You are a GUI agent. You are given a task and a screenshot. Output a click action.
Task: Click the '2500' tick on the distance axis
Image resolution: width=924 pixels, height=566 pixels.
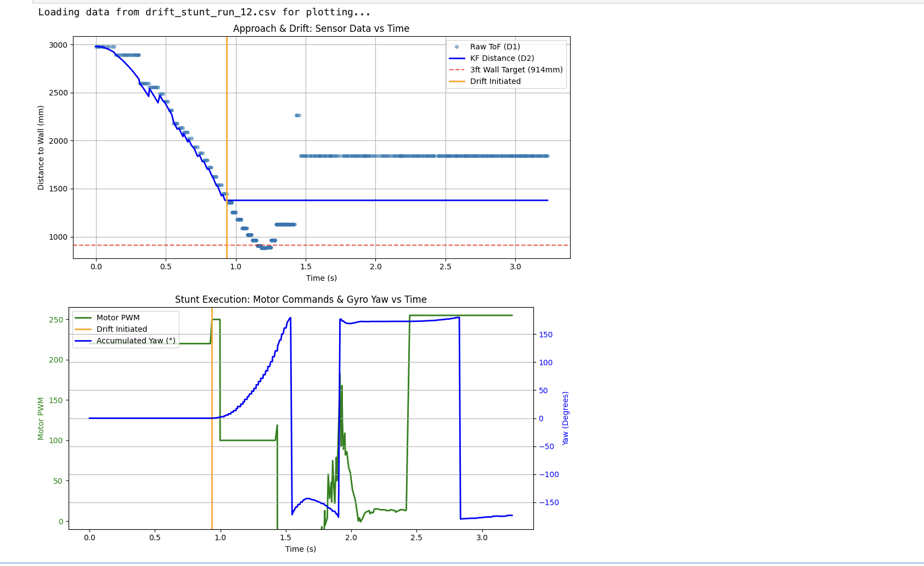point(58,93)
